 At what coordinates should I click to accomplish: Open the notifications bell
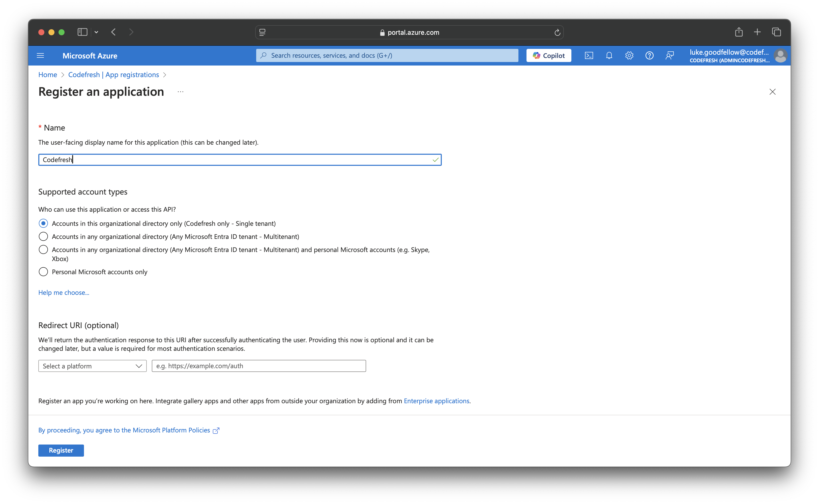click(x=609, y=55)
